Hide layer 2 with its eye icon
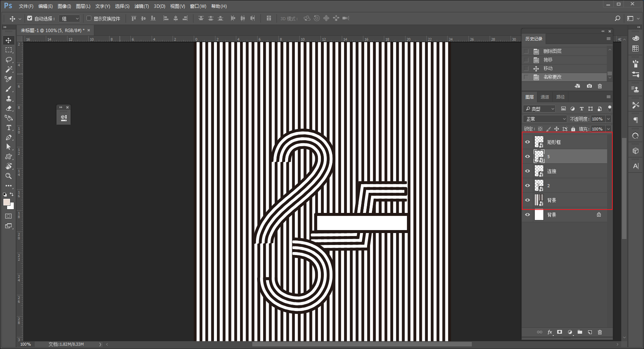 pyautogui.click(x=527, y=186)
